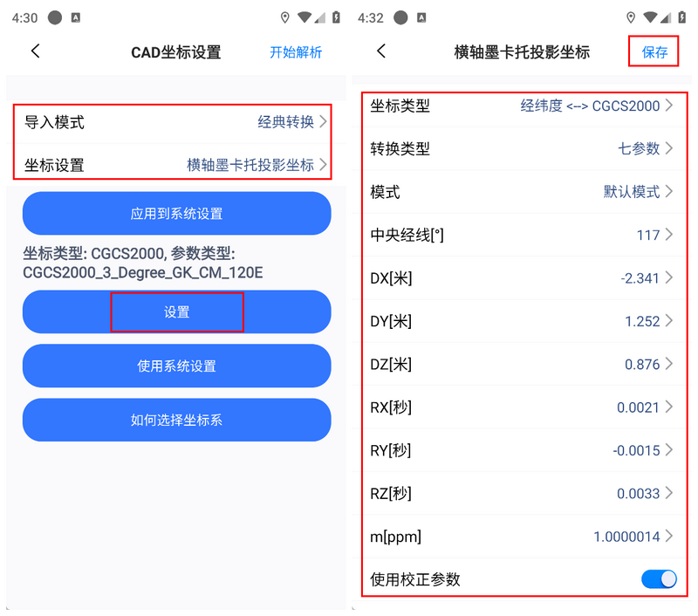Save the projection settings with 保存
Viewport: 698px width, 616px height.
[x=654, y=52]
